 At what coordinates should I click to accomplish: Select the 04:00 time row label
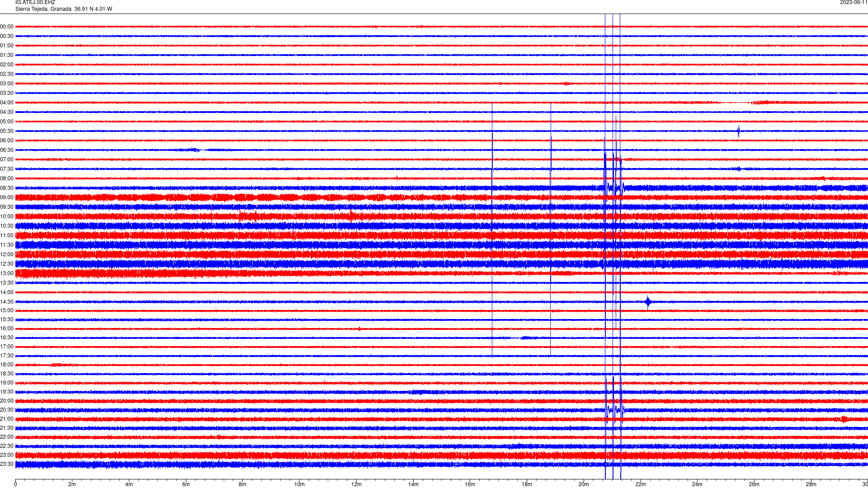pyautogui.click(x=7, y=103)
